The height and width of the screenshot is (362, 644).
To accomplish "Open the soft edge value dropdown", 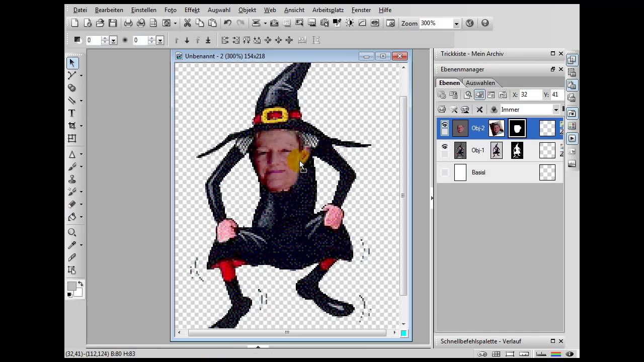I will [160, 40].
